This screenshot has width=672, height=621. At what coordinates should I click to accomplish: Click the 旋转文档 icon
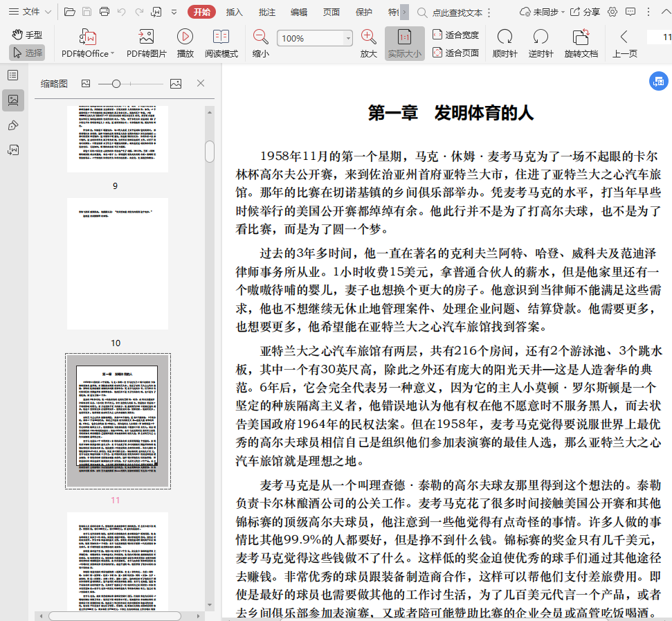click(581, 37)
